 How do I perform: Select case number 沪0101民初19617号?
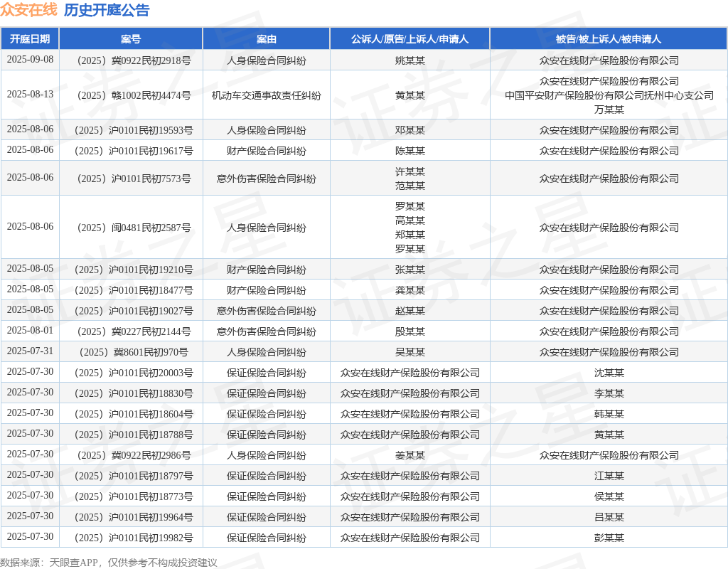point(134,151)
